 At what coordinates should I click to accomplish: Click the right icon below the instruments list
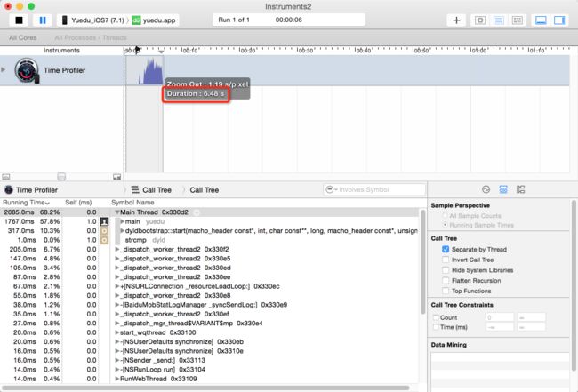coord(116,177)
